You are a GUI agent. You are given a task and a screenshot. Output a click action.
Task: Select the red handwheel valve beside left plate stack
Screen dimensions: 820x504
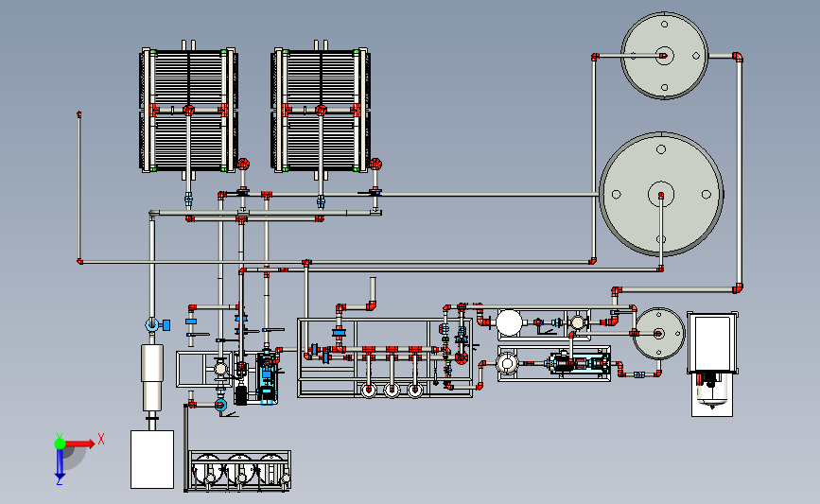click(243, 165)
